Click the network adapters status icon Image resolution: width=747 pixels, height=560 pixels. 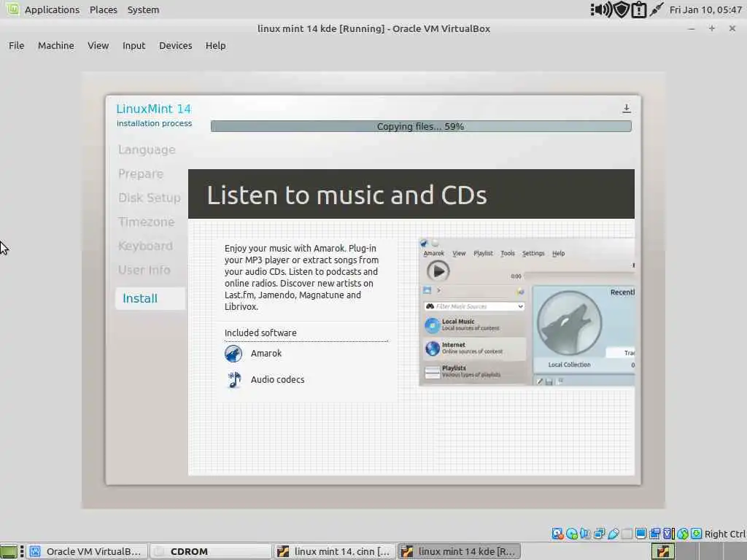(600, 534)
